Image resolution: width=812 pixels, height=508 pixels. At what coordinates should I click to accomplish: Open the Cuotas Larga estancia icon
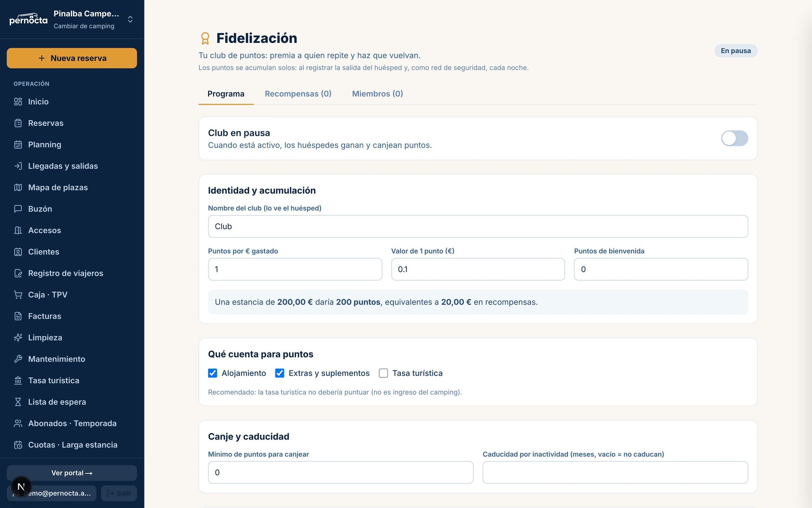[x=18, y=445]
